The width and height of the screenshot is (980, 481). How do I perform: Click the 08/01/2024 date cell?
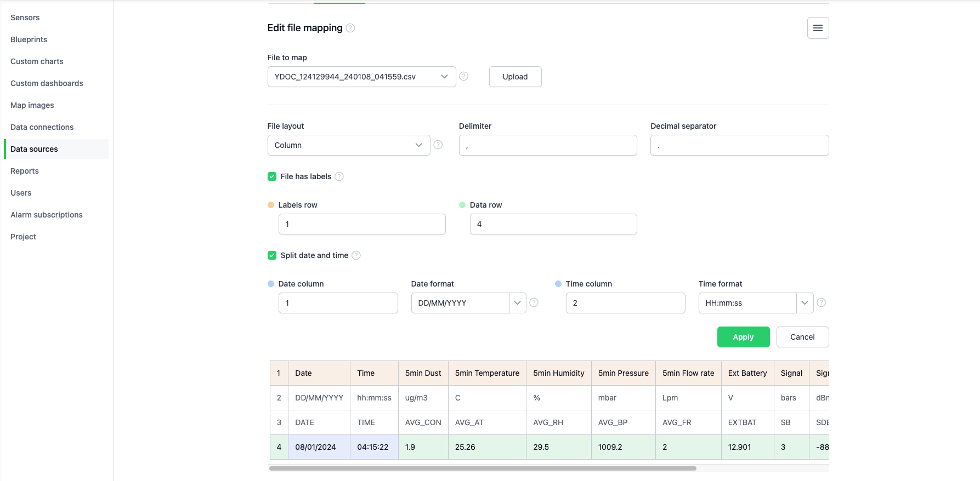(319, 447)
